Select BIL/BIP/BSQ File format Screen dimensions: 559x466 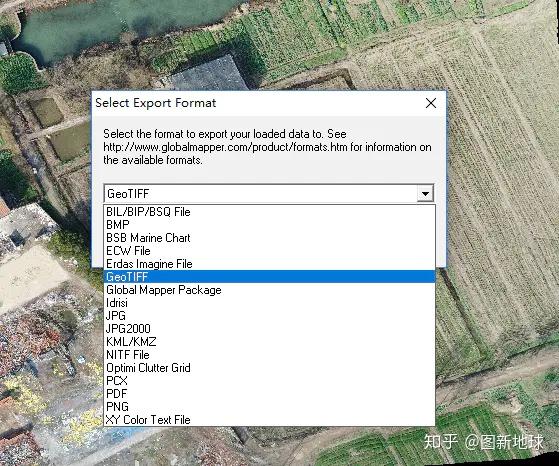(270, 212)
